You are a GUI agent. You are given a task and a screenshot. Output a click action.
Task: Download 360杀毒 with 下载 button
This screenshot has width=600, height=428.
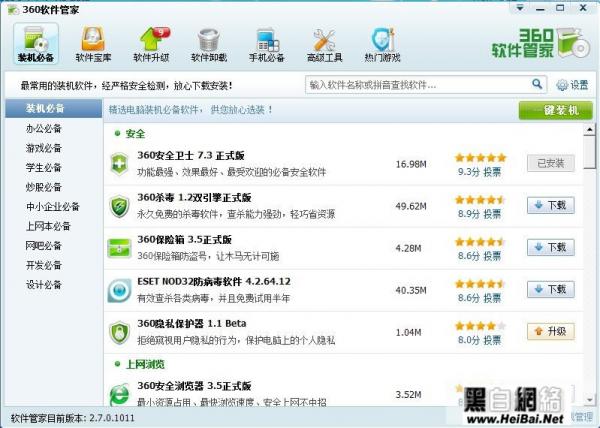[551, 205]
